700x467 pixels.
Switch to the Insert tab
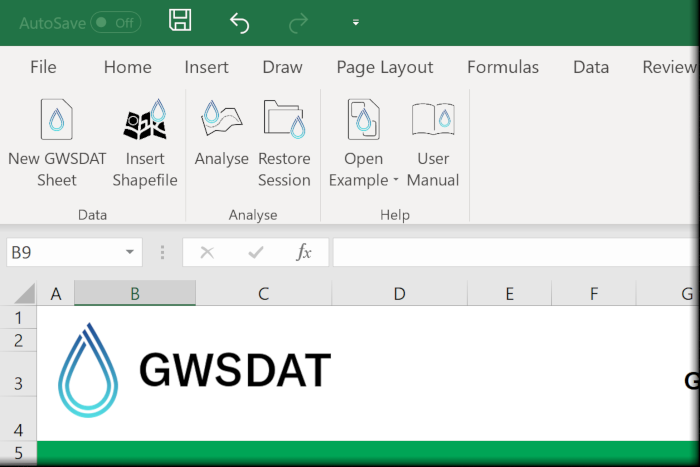tap(206, 67)
